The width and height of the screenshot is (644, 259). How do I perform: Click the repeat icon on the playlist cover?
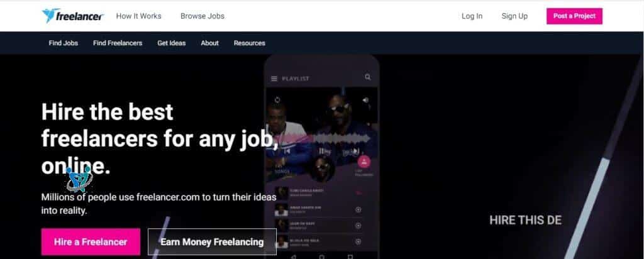tap(277, 100)
